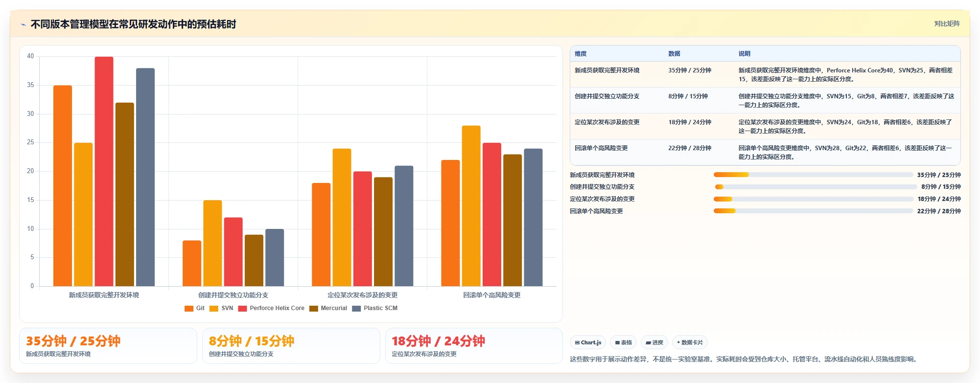
Task: Click the SVN bar in 回滚单个高风险变更 group
Action: 471,206
